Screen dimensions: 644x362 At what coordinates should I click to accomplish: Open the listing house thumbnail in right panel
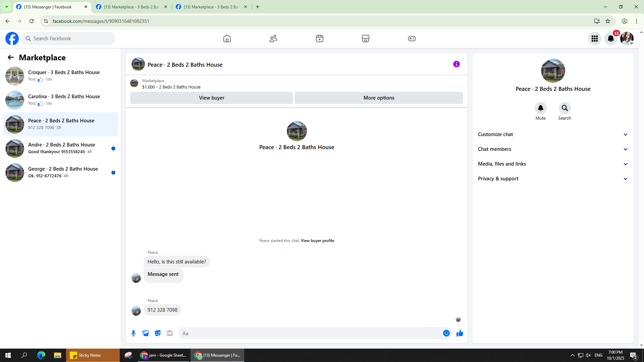tap(553, 71)
